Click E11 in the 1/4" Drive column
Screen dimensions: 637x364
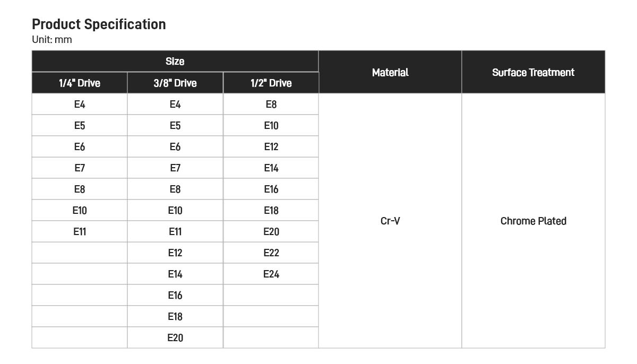click(x=80, y=232)
